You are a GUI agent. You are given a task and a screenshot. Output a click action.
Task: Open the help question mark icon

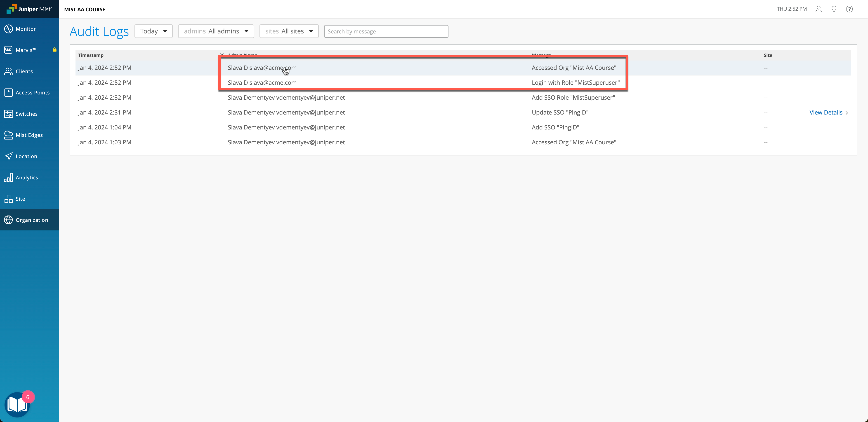[849, 9]
